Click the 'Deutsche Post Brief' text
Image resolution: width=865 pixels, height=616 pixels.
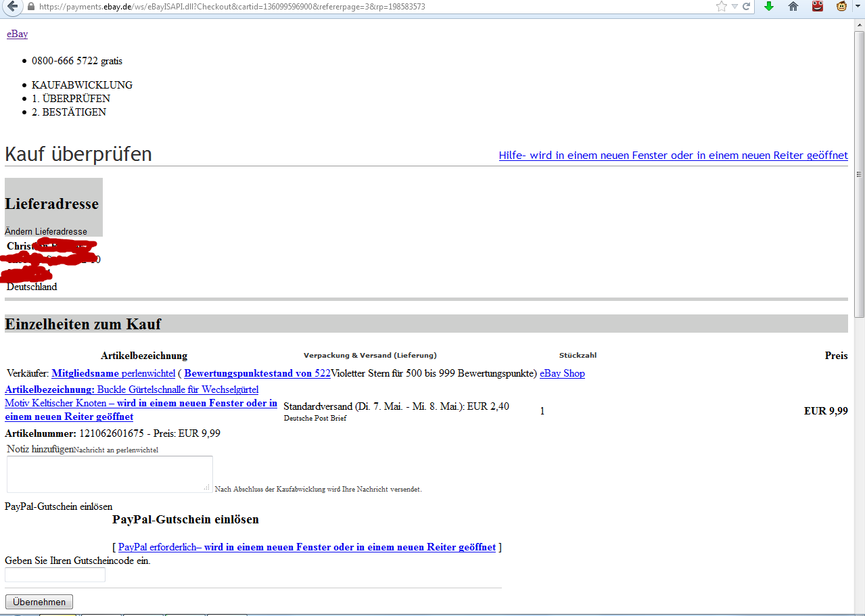(314, 418)
